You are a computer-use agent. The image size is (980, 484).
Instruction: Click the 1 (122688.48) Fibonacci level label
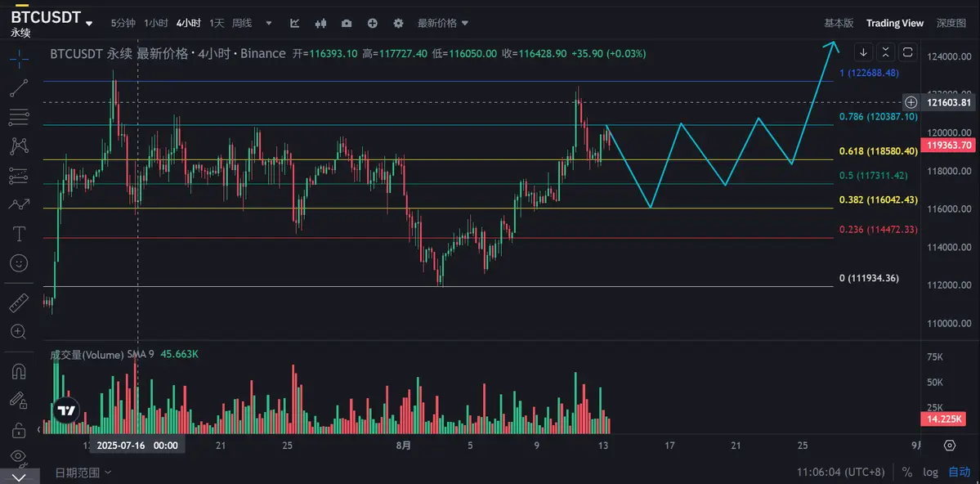click(x=870, y=73)
